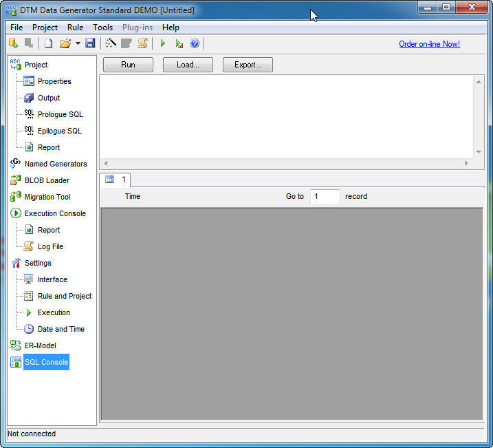Open Execution settings
Viewport: 493px width, 448px height.
tap(54, 312)
